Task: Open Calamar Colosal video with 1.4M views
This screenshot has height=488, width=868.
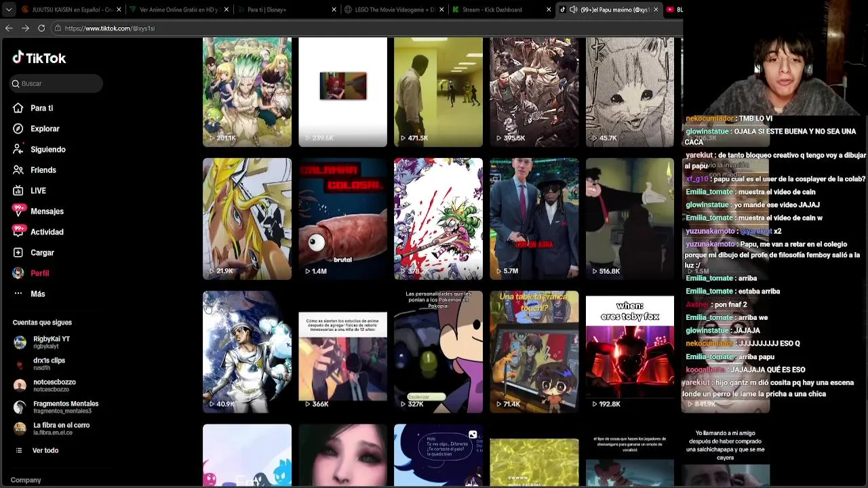Action: [342, 219]
